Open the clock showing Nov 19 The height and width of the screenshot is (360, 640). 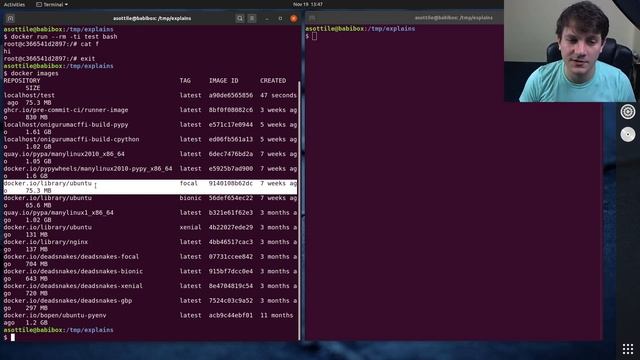pyautogui.click(x=308, y=4)
